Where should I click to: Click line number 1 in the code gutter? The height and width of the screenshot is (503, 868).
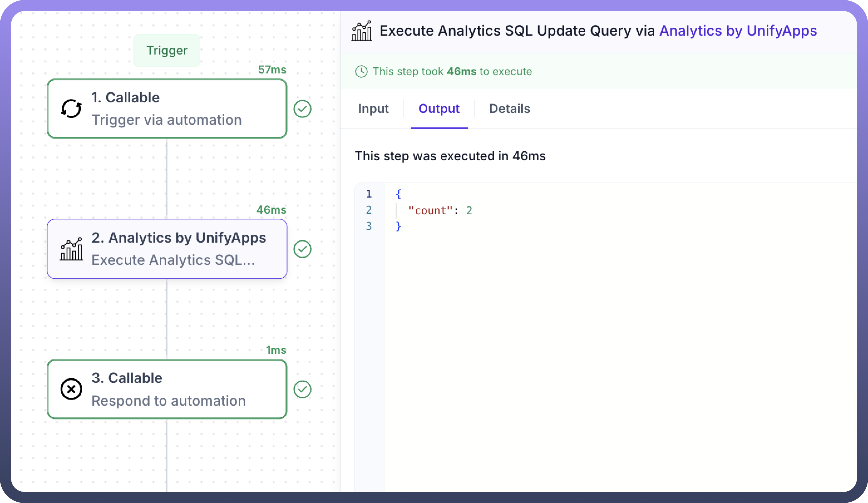tap(369, 194)
